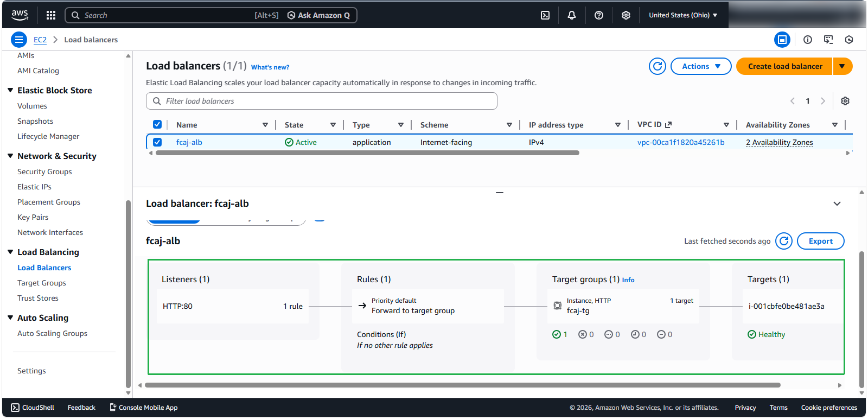Go to next page of load balancers

823,101
